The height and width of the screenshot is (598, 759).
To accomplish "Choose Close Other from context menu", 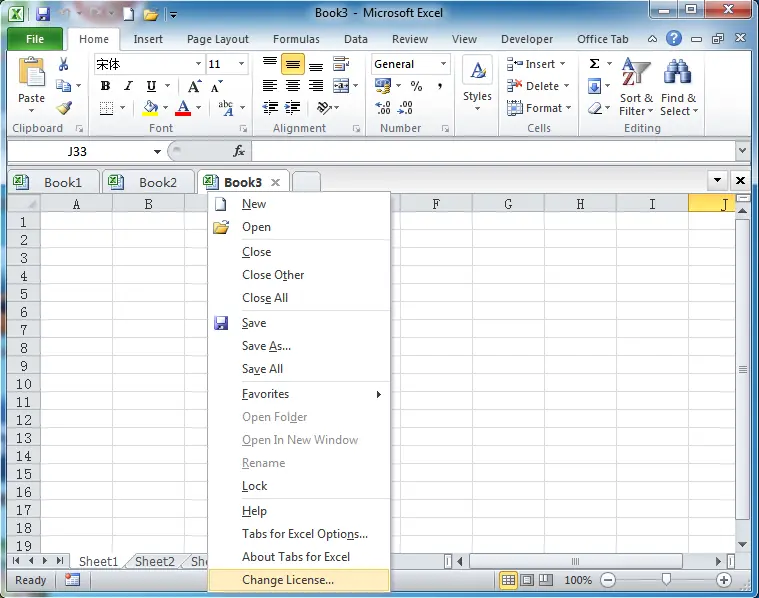I will point(299,275).
